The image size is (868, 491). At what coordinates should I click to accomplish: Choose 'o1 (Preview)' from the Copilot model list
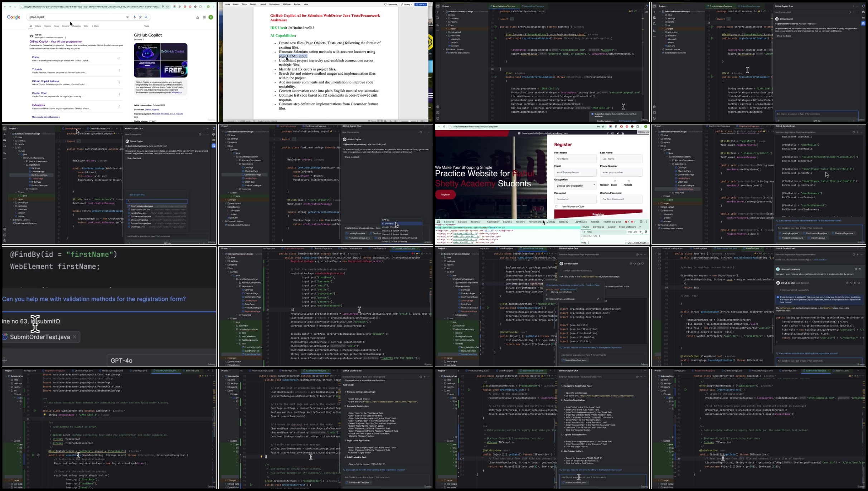coord(402,224)
